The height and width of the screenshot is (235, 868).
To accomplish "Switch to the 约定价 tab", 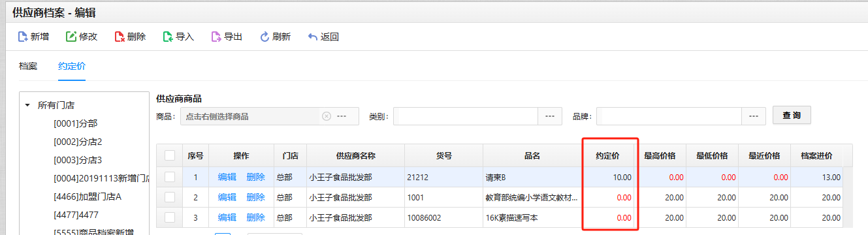I will (x=72, y=66).
